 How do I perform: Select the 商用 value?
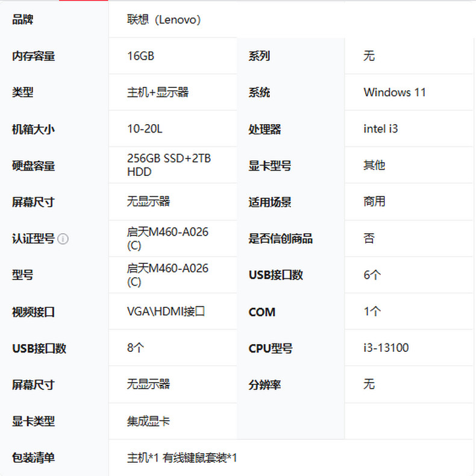[x=374, y=202]
